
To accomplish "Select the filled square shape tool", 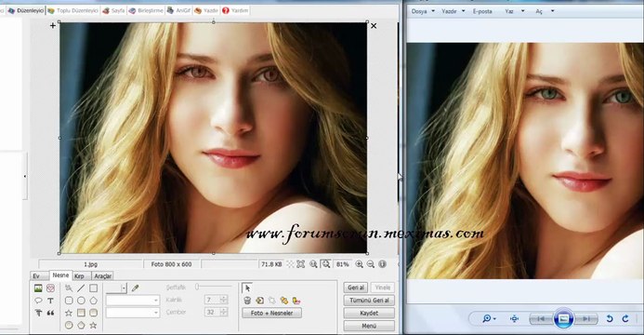I will (81, 313).
